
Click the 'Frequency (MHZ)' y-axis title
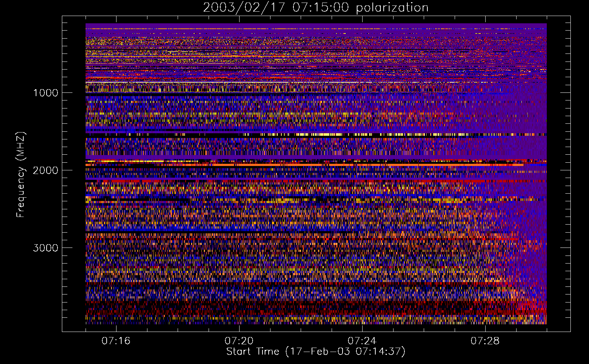(x=21, y=175)
